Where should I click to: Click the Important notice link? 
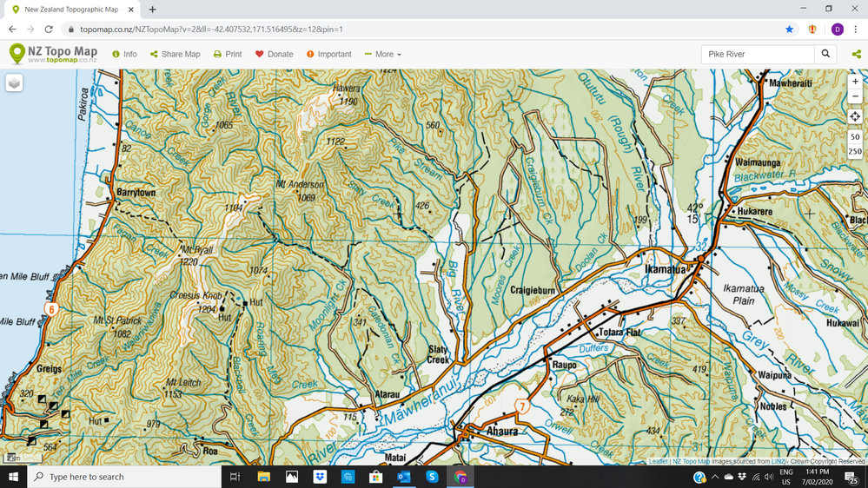328,54
